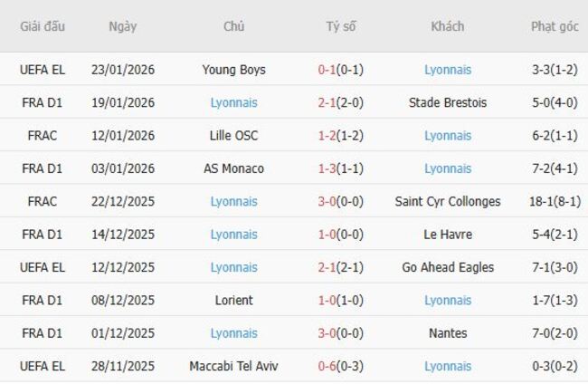Viewport: 588px width, 384px height.
Task: Open the Le Havre team link
Action: coord(447,235)
